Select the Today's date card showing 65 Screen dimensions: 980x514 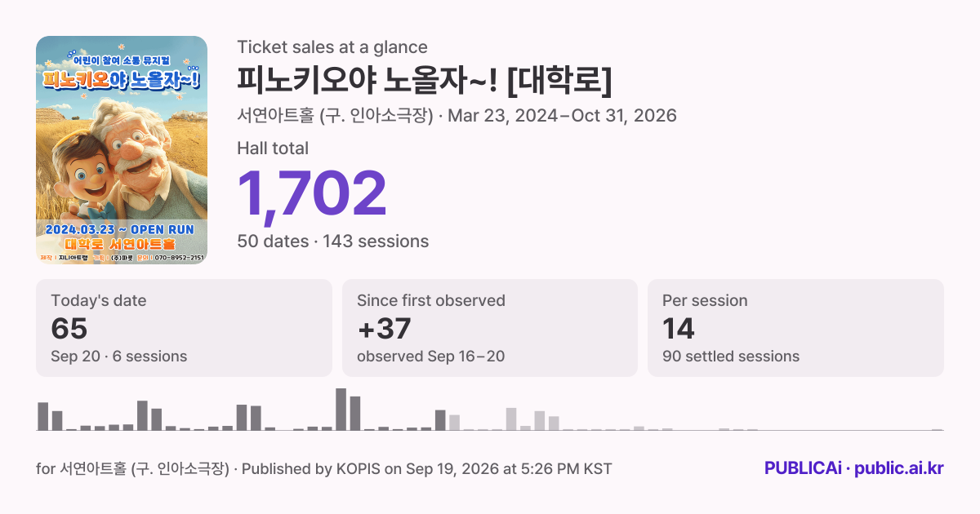184,328
